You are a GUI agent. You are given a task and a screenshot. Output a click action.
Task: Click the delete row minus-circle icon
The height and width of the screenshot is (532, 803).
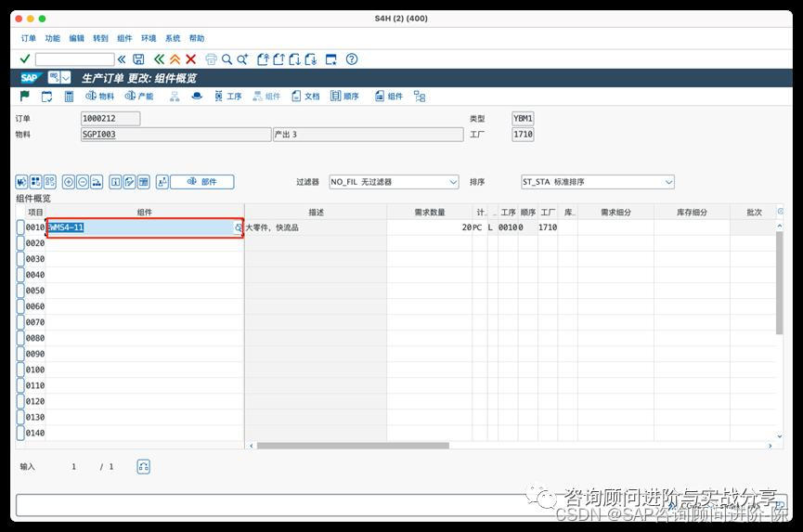83,182
